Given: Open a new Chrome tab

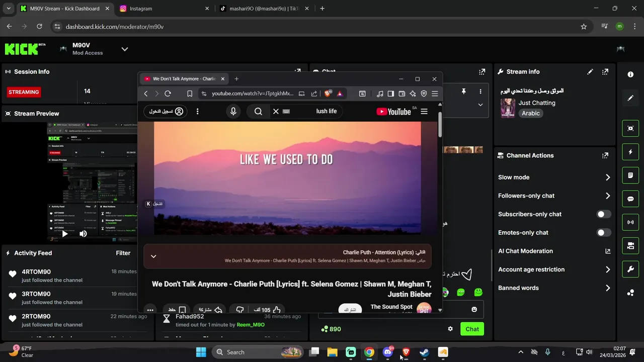Looking at the screenshot, I should pyautogui.click(x=322, y=9).
